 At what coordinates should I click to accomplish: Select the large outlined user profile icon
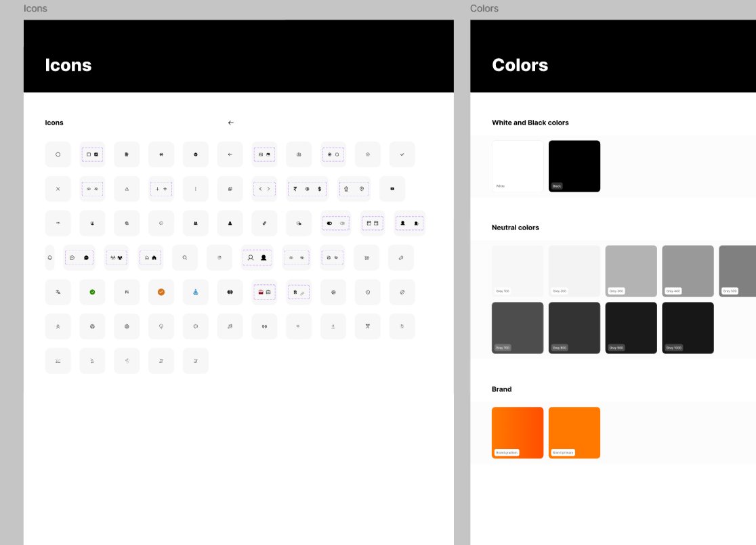tap(251, 258)
